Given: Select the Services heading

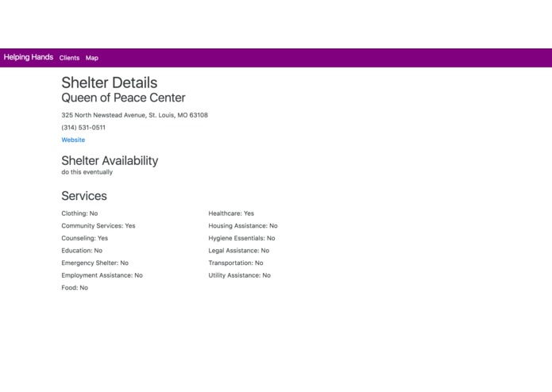Looking at the screenshot, I should pyautogui.click(x=84, y=196).
